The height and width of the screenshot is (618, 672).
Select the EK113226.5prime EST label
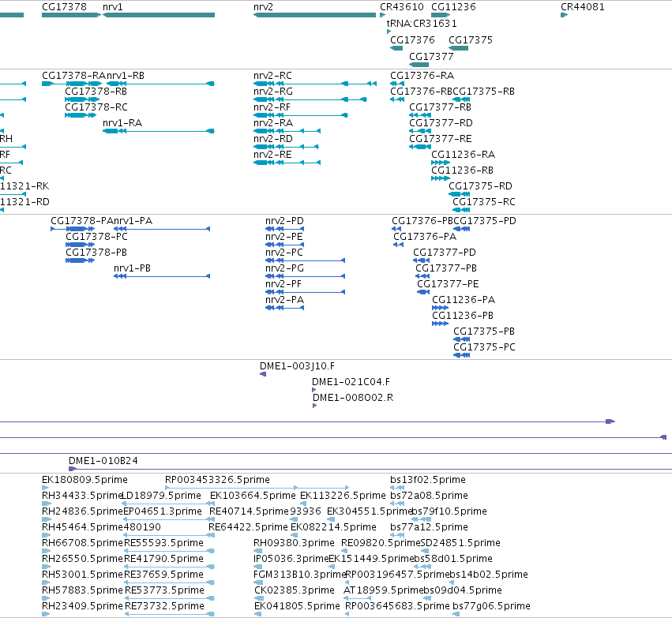343,495
